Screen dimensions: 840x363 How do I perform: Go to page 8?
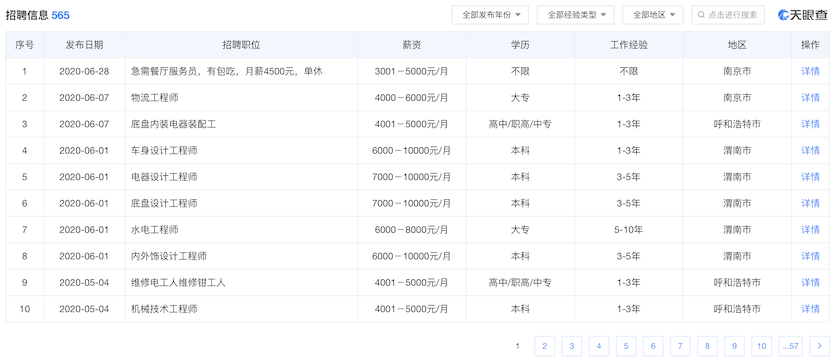pyautogui.click(x=707, y=346)
